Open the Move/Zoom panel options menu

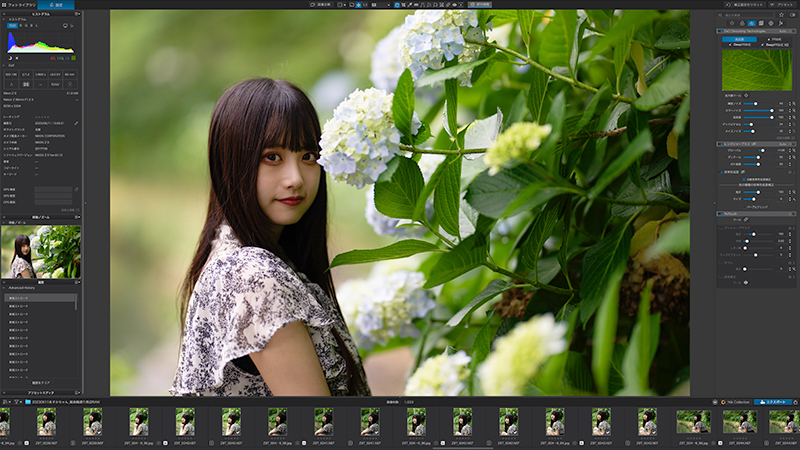[77, 217]
